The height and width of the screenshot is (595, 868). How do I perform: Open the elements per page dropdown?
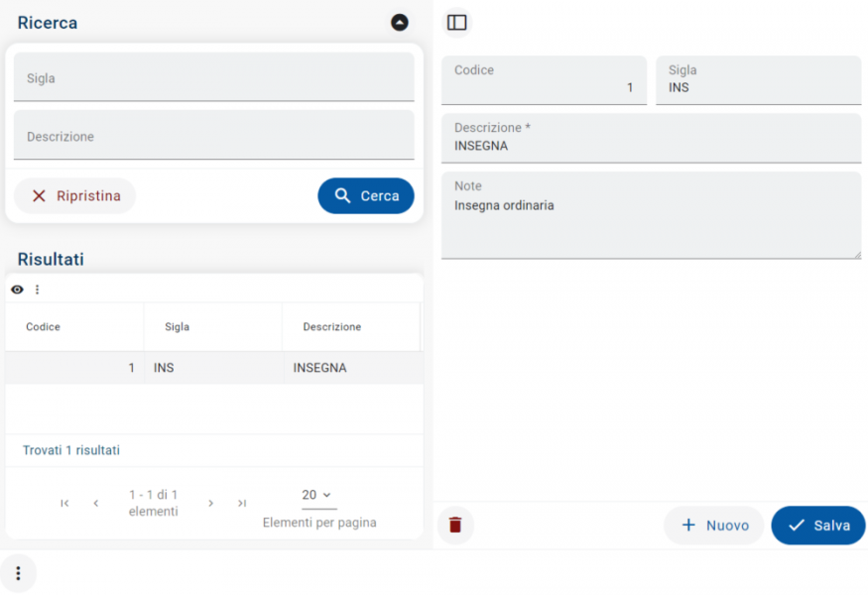click(x=317, y=495)
